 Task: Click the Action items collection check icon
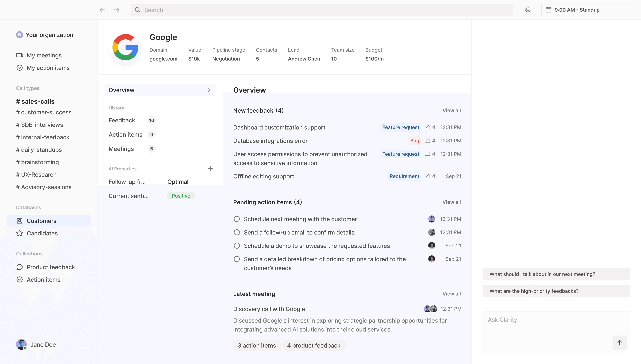(x=19, y=279)
